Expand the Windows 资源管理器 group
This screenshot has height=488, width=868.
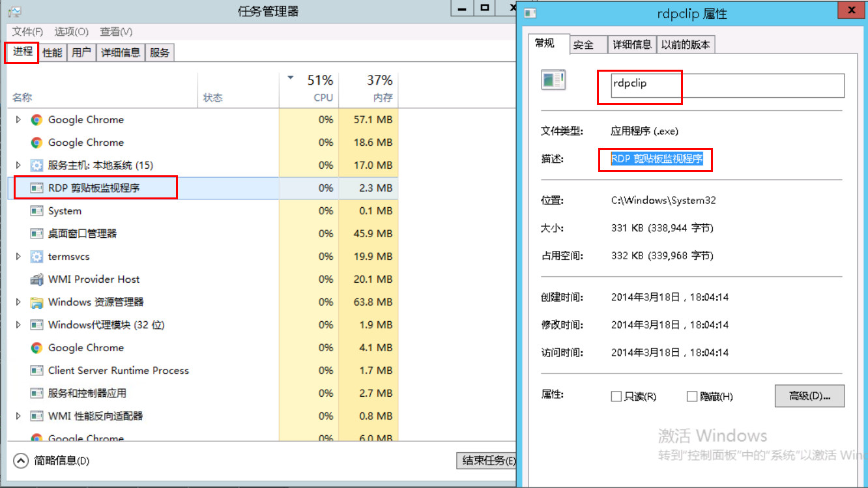coord(18,302)
